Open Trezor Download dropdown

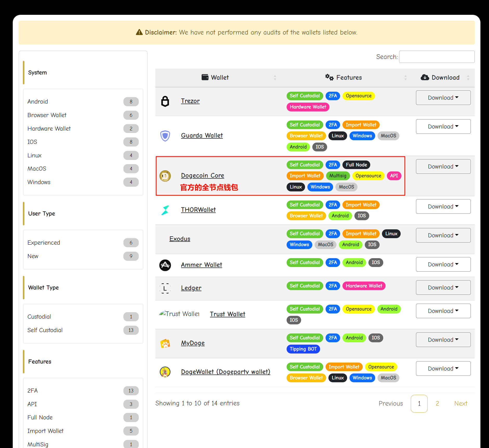click(x=443, y=98)
